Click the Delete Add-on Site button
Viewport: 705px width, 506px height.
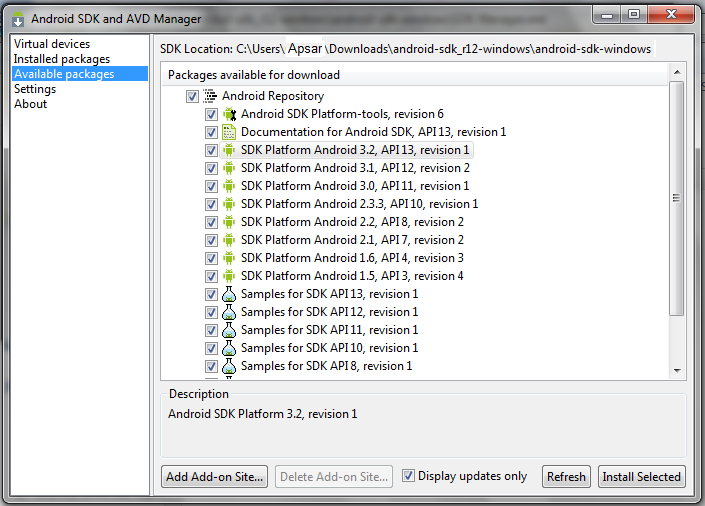pyautogui.click(x=334, y=476)
